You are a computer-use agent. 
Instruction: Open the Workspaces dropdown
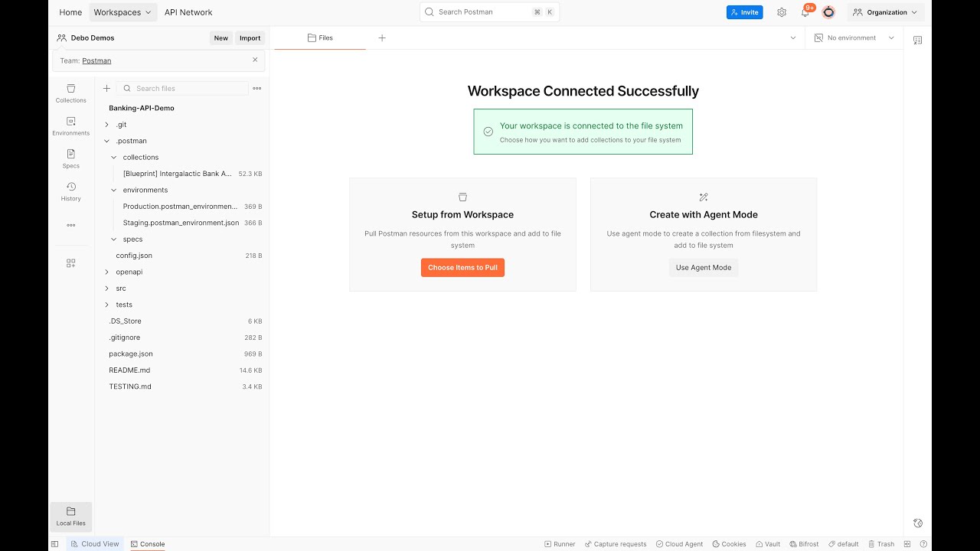coord(123,12)
